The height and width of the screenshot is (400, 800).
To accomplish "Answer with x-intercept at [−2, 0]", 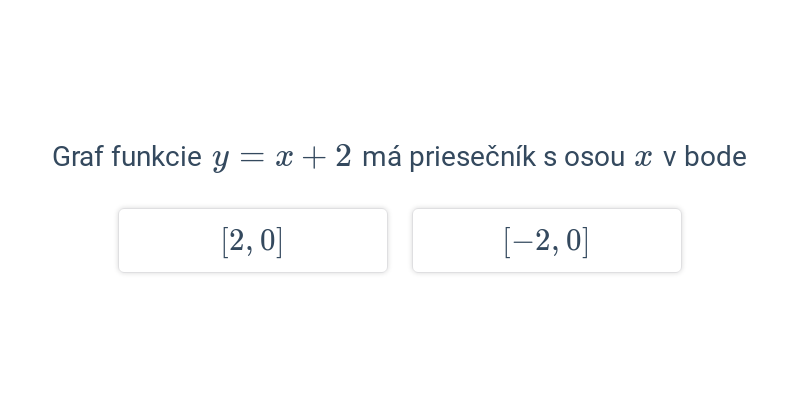I will [546, 240].
